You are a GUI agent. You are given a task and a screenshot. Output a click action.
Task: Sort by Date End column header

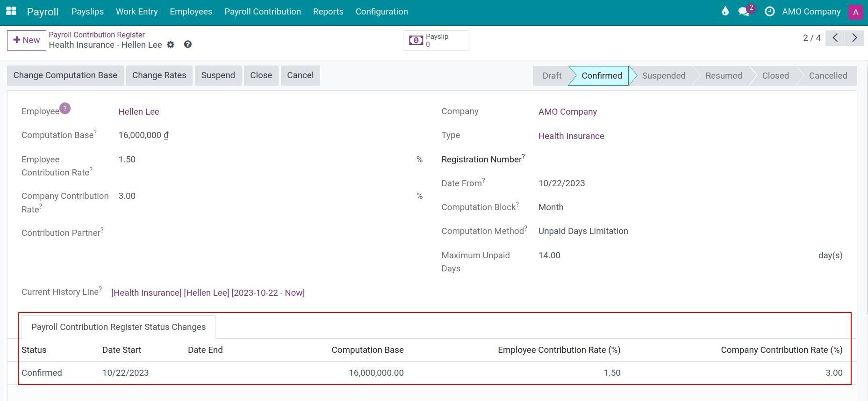[x=205, y=350]
